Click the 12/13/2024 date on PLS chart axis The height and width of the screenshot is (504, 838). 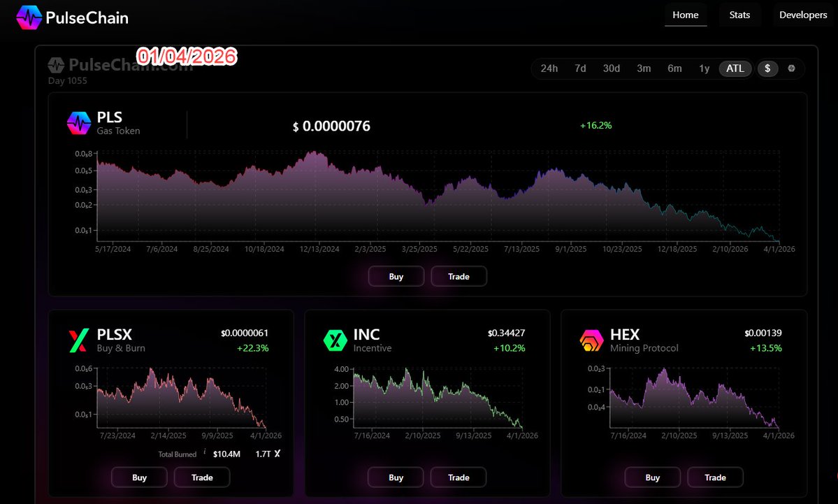tap(319, 249)
